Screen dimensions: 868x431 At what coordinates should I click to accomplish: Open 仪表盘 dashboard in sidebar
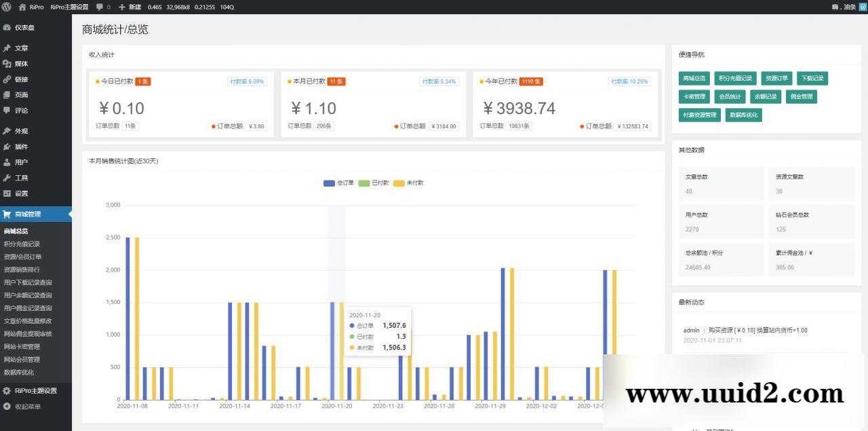click(x=24, y=28)
